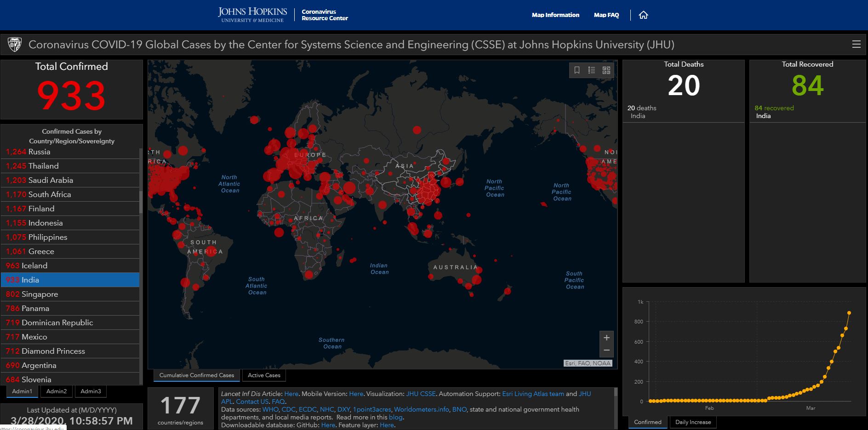Select Diamond Princess row

click(70, 351)
